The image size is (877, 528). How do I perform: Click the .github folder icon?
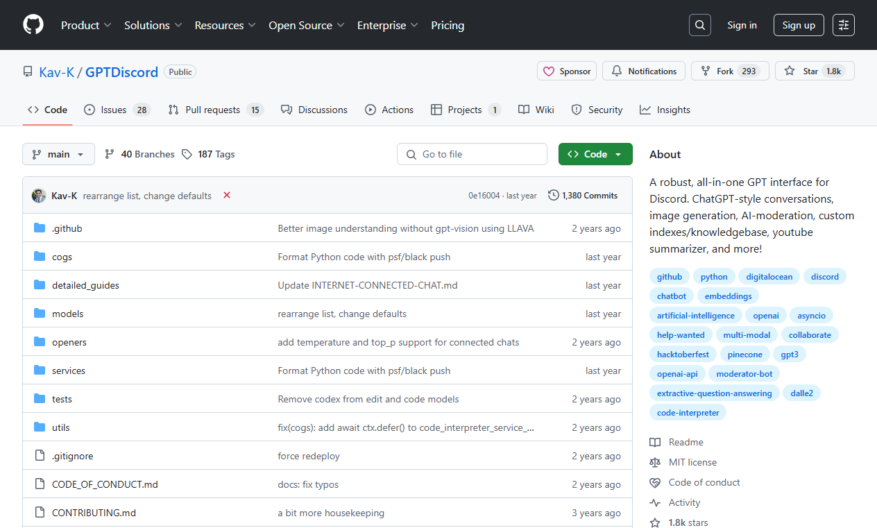tap(39, 228)
